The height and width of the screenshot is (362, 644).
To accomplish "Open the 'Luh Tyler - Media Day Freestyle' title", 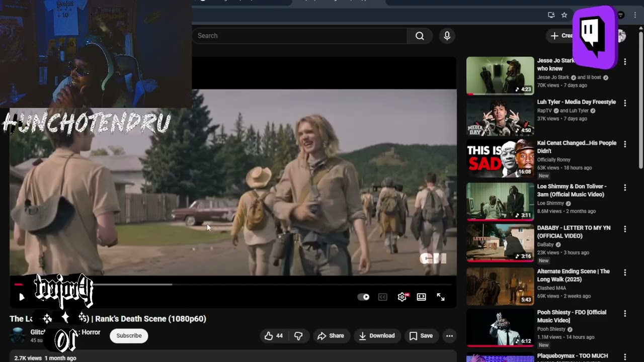I will tap(577, 102).
